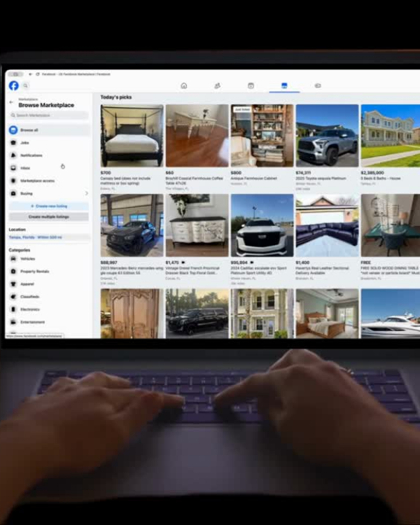Click the Browse Marketplace heading
This screenshot has width=420, height=525.
tap(46, 105)
